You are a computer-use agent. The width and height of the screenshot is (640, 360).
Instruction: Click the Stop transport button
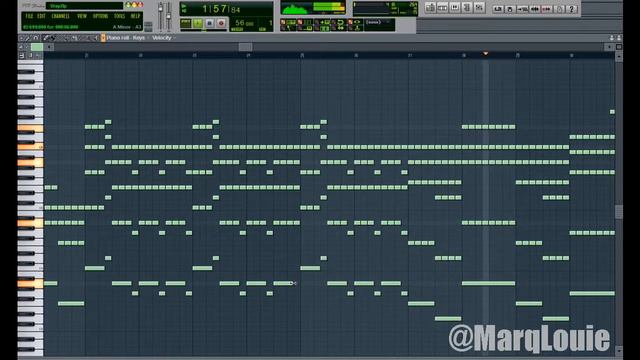[209, 23]
